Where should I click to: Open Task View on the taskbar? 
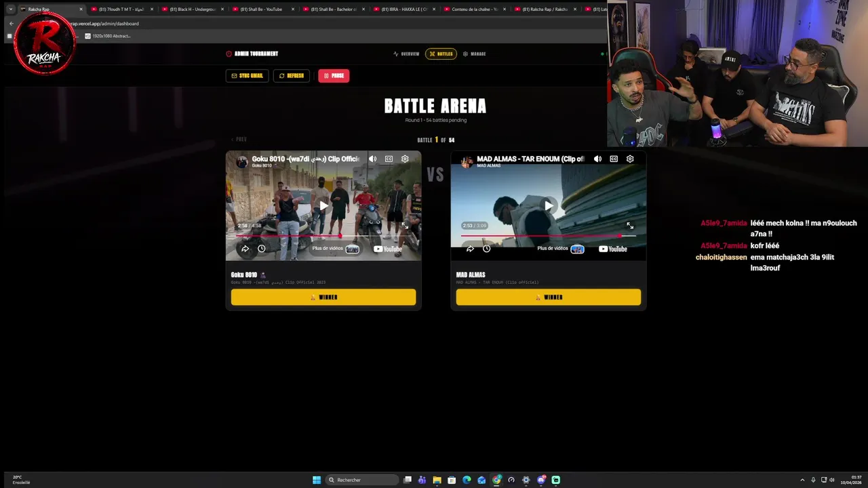[408, 480]
